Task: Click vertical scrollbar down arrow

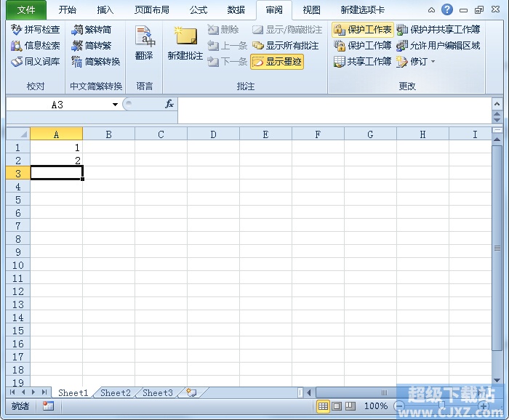Action: point(497,381)
